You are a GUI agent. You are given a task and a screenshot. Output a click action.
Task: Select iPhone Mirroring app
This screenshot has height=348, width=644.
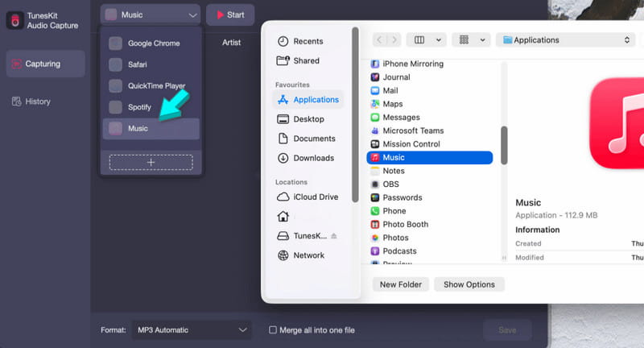point(429,64)
